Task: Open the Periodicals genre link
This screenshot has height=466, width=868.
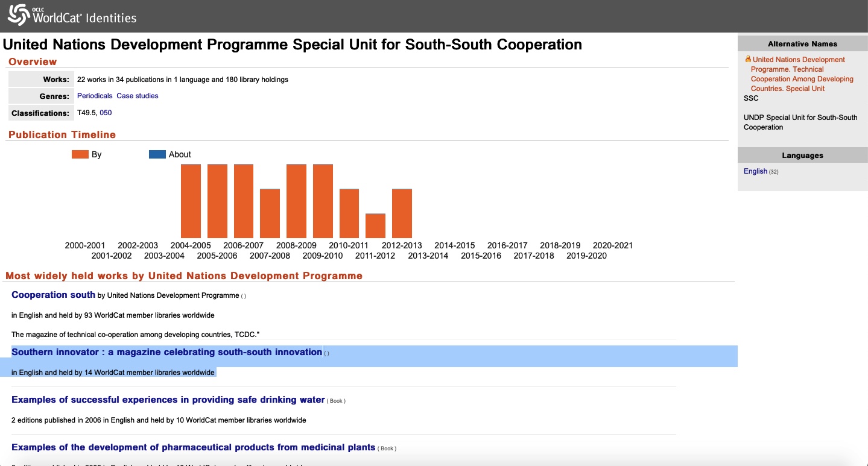Action: click(95, 96)
